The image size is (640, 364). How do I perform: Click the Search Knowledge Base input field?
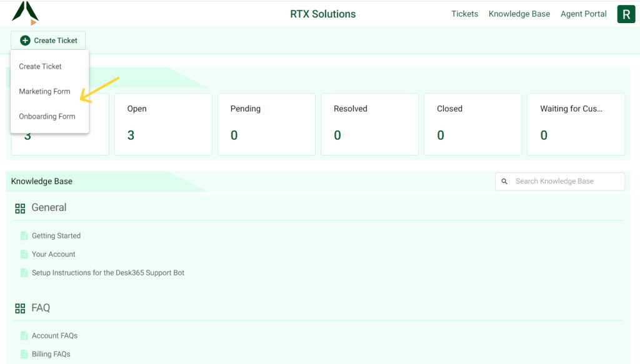pos(559,181)
